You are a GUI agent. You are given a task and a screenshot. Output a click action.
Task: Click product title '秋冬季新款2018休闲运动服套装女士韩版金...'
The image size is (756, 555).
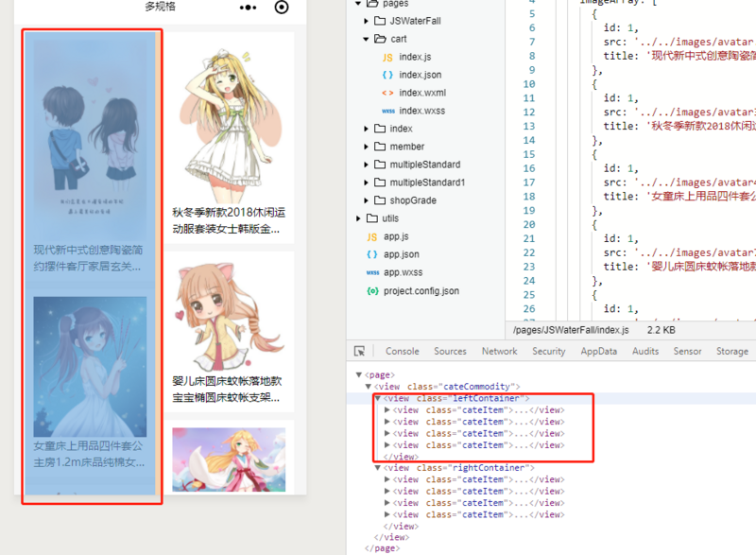(x=229, y=221)
